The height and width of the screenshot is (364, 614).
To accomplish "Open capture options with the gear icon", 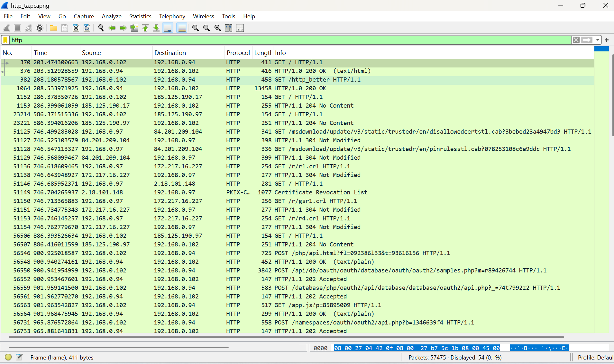I will 39,28.
